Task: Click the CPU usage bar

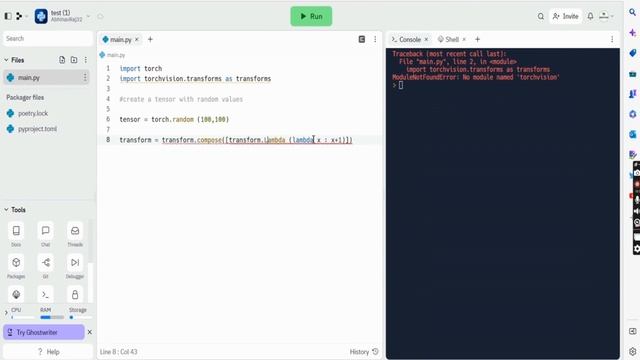Action: (x=23, y=317)
